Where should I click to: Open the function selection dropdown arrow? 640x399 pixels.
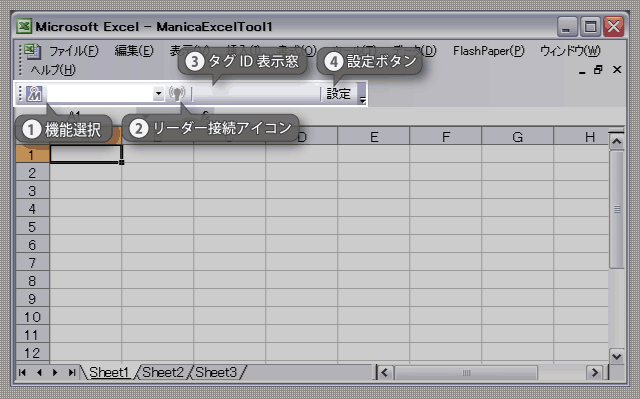[158, 93]
